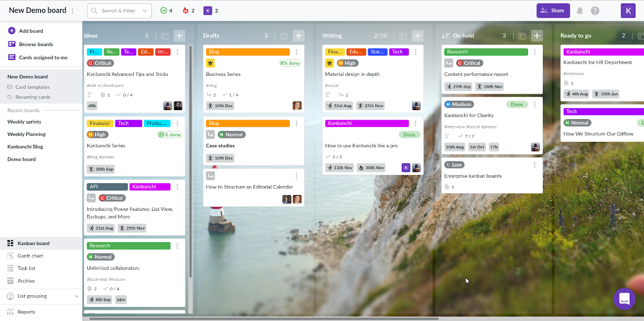Expand the List grouping submenu

click(x=76, y=296)
